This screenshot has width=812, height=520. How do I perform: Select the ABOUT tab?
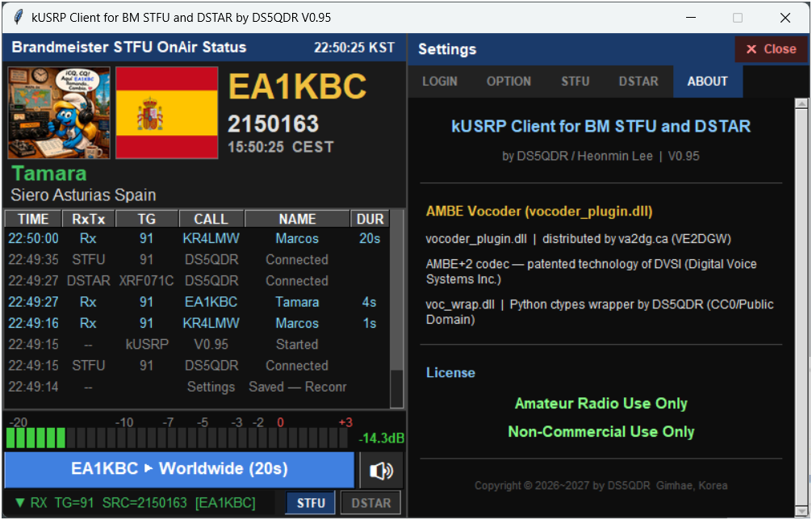pos(707,82)
